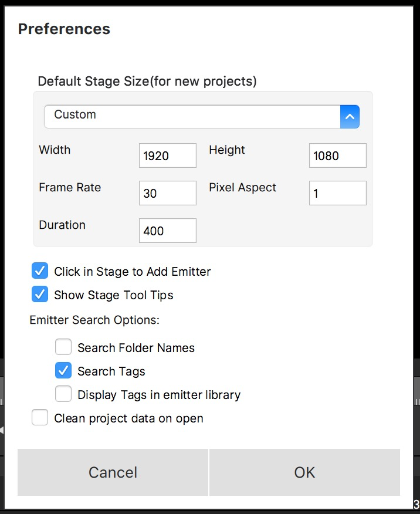Click the Height input field
Image resolution: width=420 pixels, height=514 pixels.
(x=337, y=156)
